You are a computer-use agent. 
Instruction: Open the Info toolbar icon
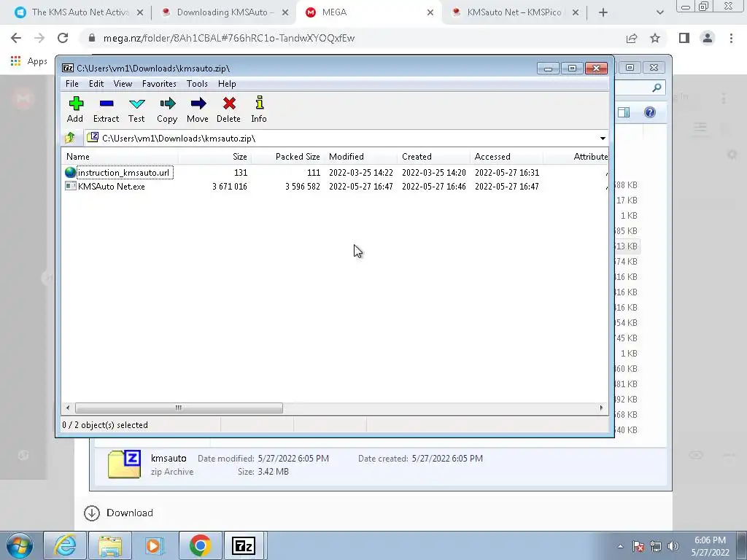coord(259,109)
